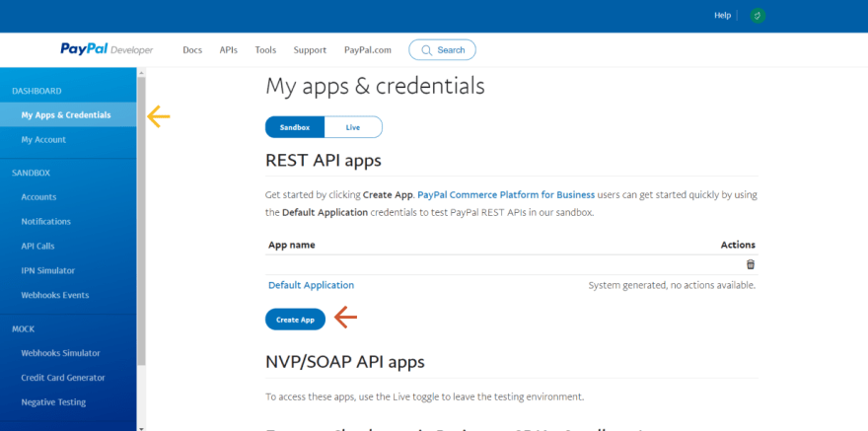Click the SANDBOX section heading

[x=31, y=173]
